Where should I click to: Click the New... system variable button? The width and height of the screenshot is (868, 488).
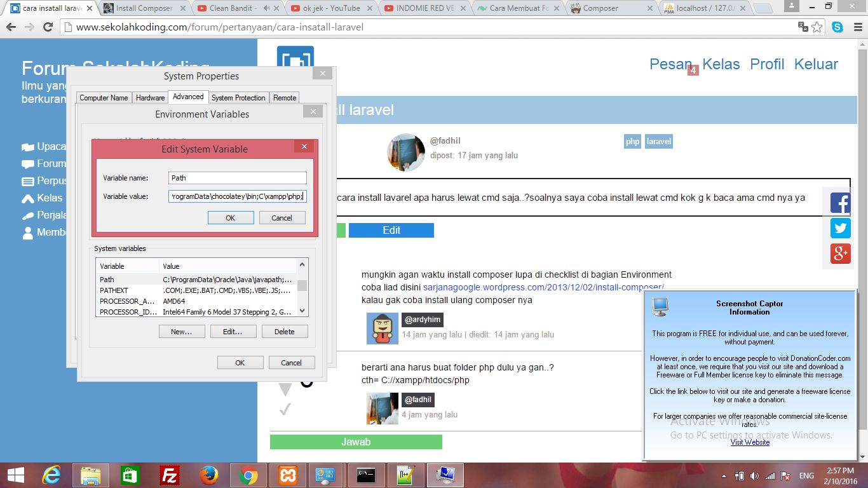point(182,332)
